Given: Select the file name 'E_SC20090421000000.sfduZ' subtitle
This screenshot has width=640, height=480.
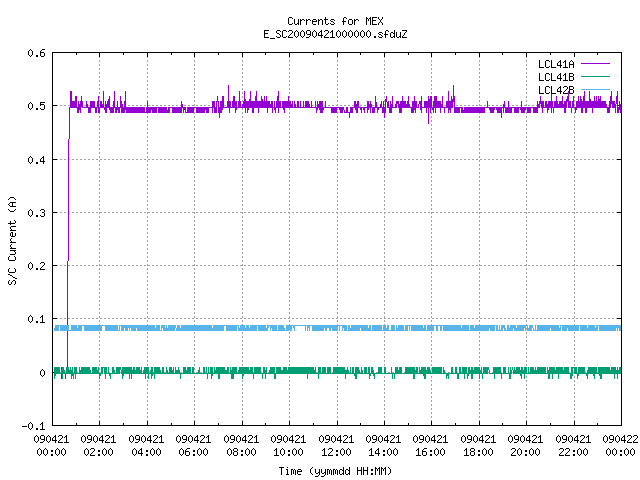Looking at the screenshot, I should (335, 34).
